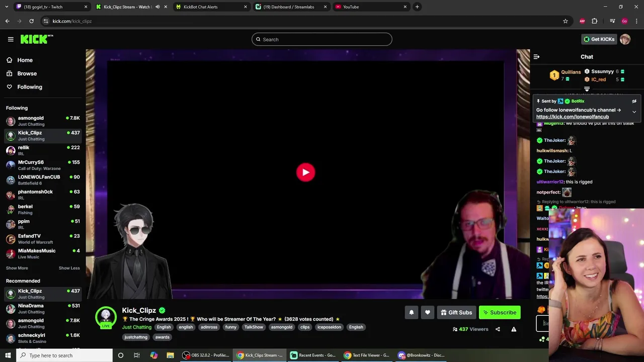644x362 pixels.
Task: Hide the pinned BotRix message
Action: click(634, 101)
